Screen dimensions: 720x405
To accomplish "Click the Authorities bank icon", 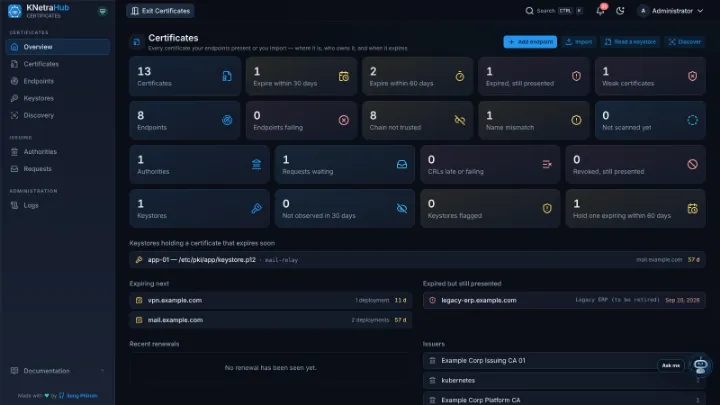I will pos(256,164).
